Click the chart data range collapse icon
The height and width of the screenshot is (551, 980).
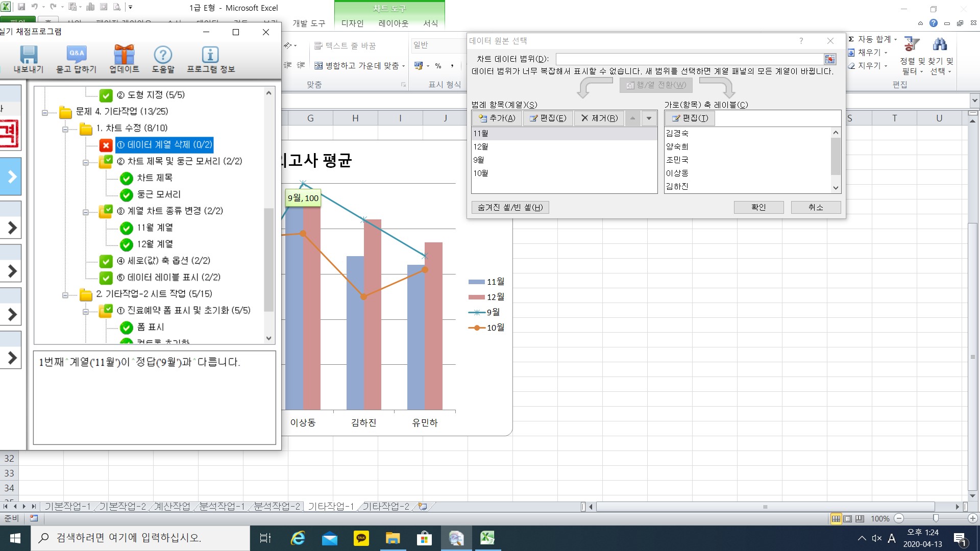click(x=830, y=59)
